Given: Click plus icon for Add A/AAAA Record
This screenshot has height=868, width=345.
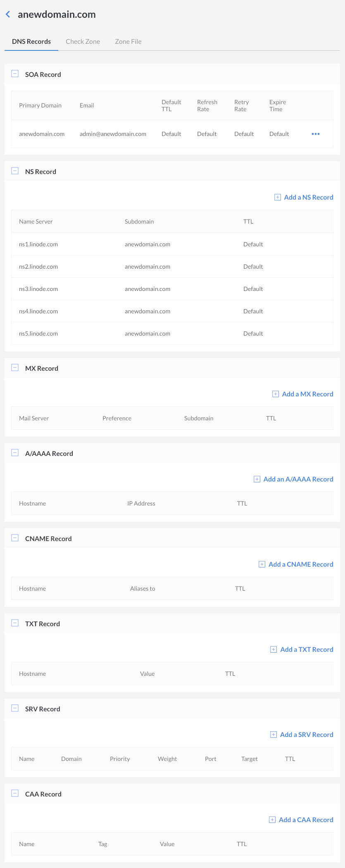Looking at the screenshot, I should (257, 479).
